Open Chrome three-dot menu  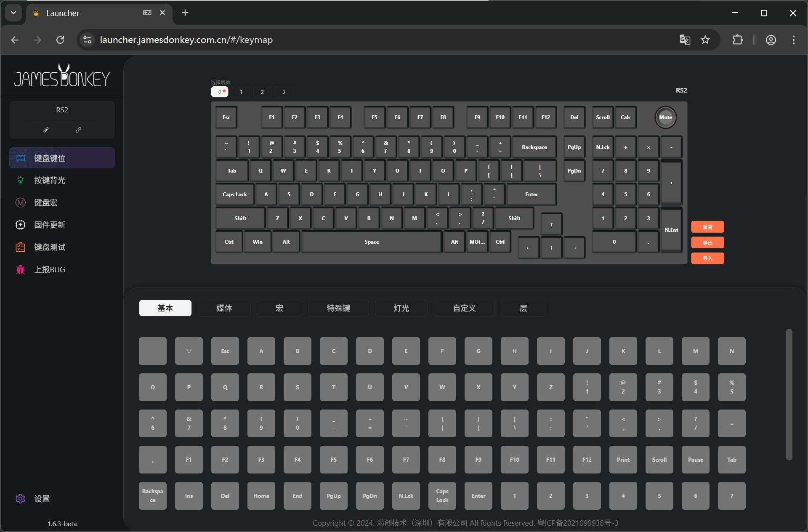pyautogui.click(x=794, y=40)
